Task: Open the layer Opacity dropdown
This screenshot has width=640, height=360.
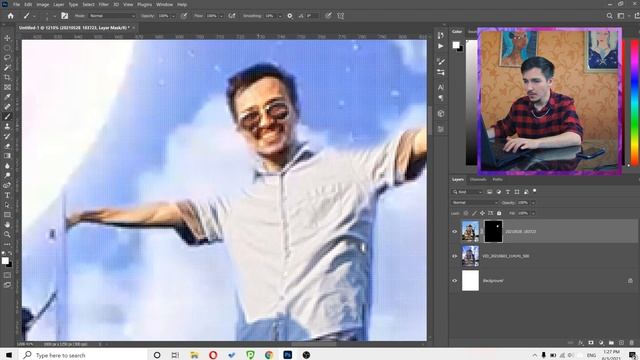Action: [x=533, y=203]
